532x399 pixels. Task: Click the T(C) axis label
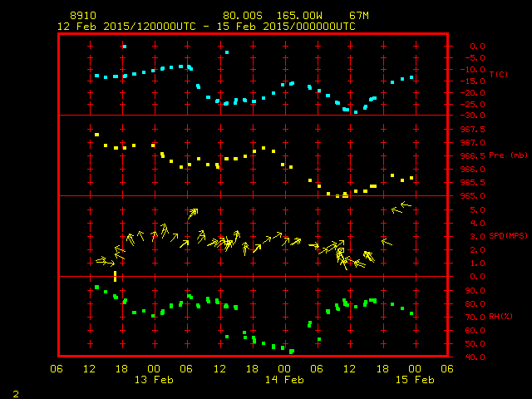click(x=499, y=74)
